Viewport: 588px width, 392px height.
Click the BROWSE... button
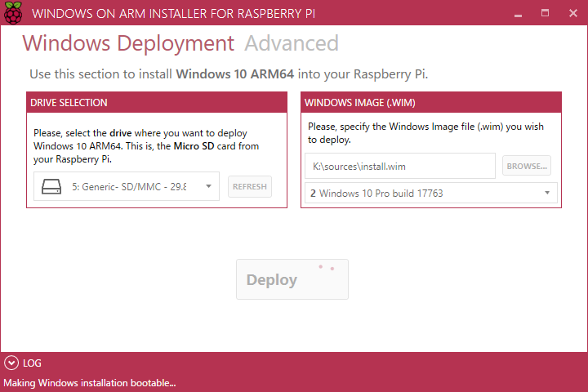527,166
